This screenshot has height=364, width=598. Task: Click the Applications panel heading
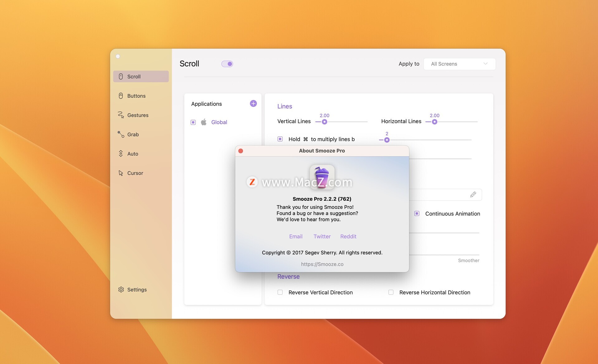pos(206,104)
